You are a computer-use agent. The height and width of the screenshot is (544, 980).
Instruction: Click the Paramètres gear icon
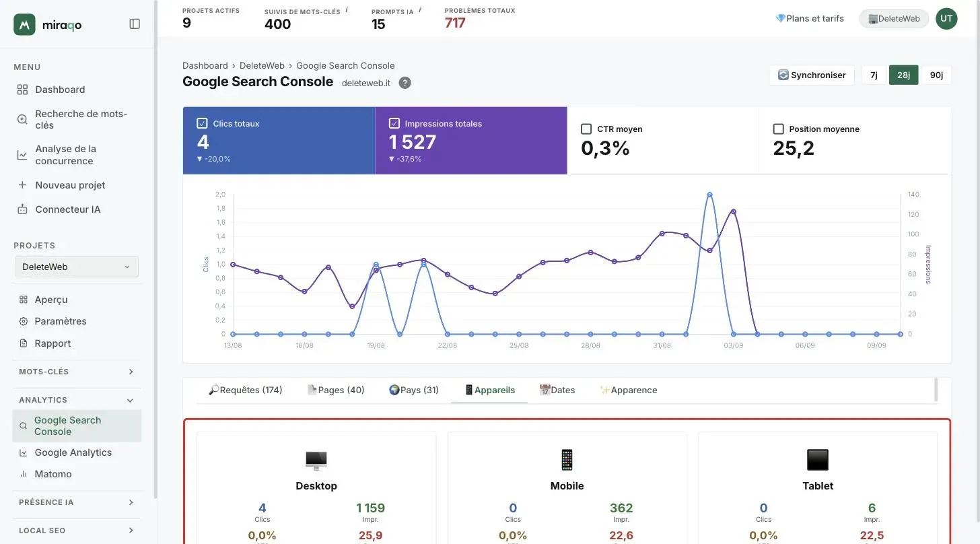pos(24,321)
